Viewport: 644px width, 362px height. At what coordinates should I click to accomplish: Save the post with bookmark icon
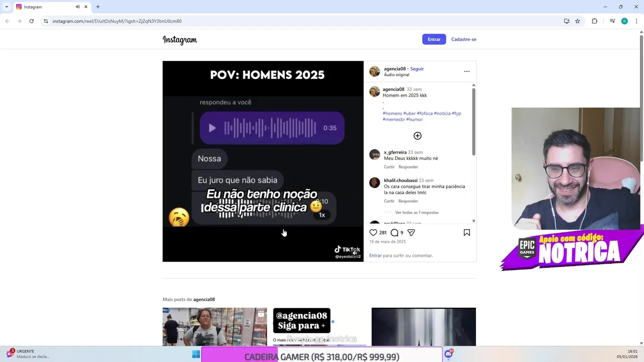tap(467, 232)
